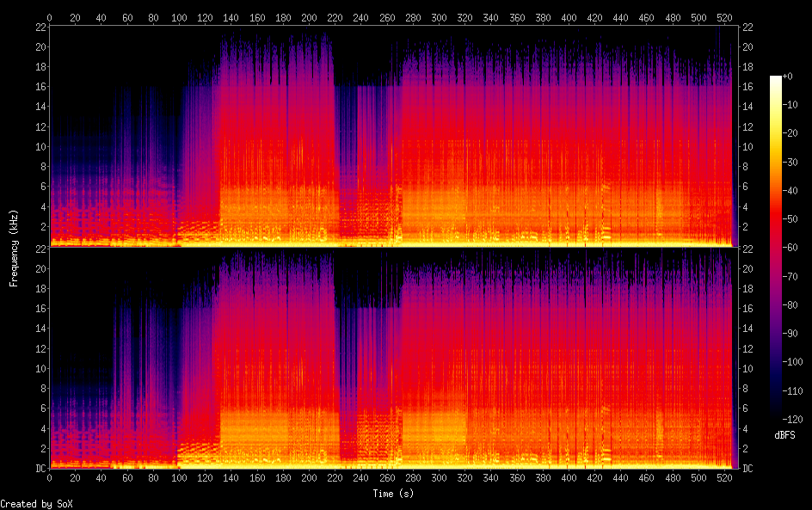Image resolution: width=812 pixels, height=510 pixels.
Task: Click the white top end of the color bar
Action: click(777, 78)
